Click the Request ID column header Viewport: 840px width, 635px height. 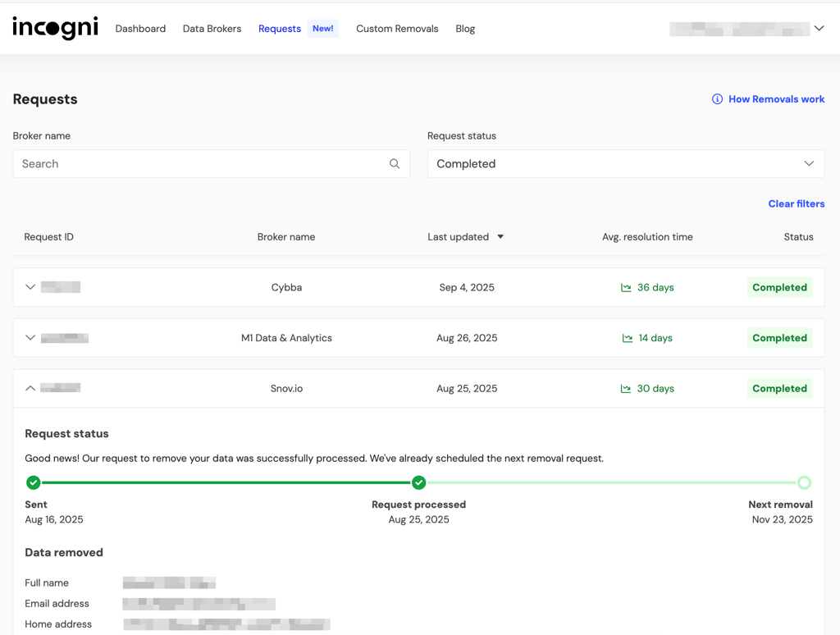coord(48,237)
